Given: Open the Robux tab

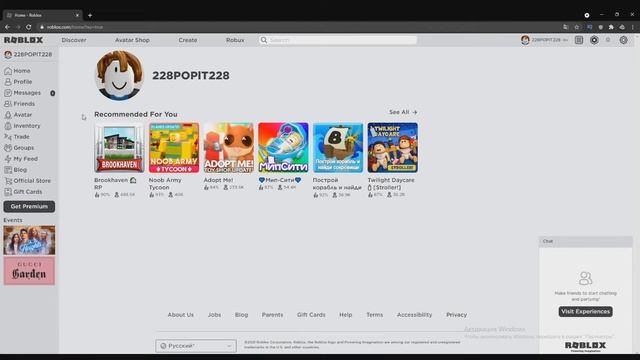Looking at the screenshot, I should (x=235, y=40).
